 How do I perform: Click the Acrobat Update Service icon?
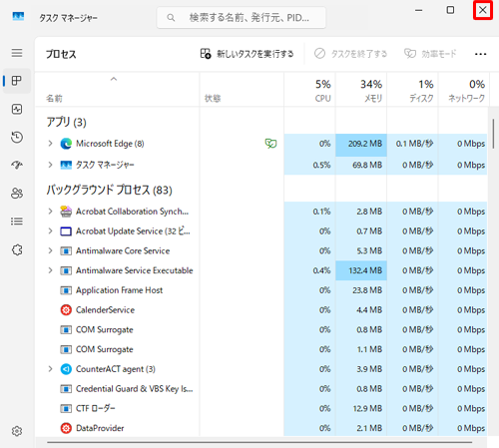(x=66, y=231)
